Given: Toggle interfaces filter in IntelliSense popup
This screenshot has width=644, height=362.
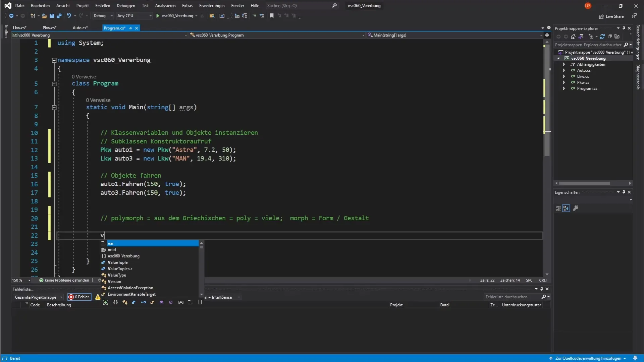Looking at the screenshot, I should (x=144, y=302).
